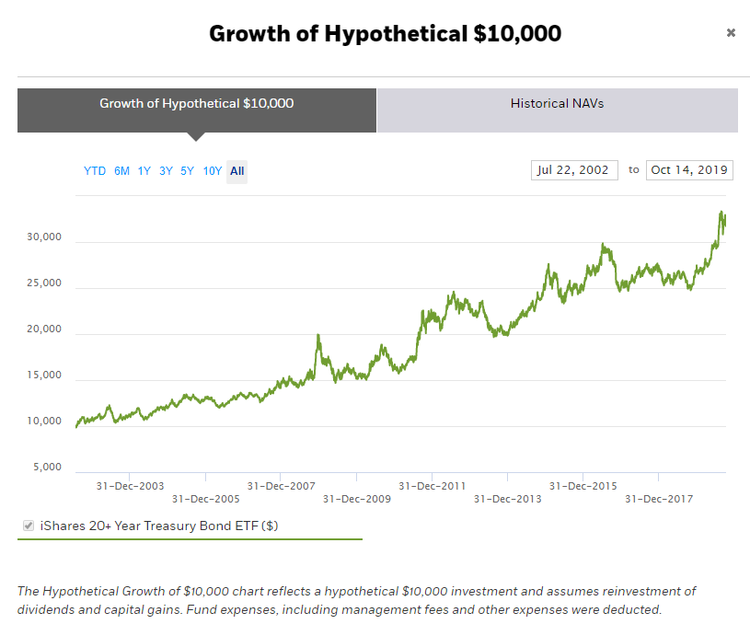Toggle iShares 20+ Year Treasury Bond ETF checkbox
The height and width of the screenshot is (624, 750).
pyautogui.click(x=28, y=525)
